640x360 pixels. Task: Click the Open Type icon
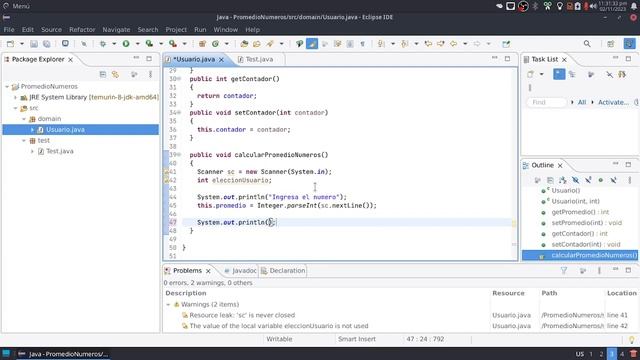coord(244,44)
